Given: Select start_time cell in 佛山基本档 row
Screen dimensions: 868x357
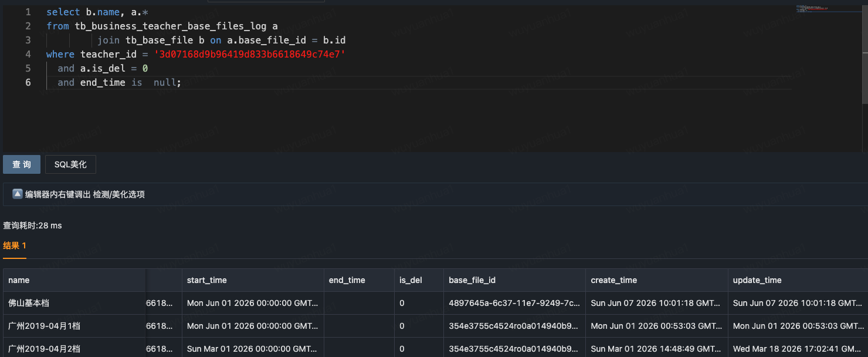Looking at the screenshot, I should (x=253, y=303).
